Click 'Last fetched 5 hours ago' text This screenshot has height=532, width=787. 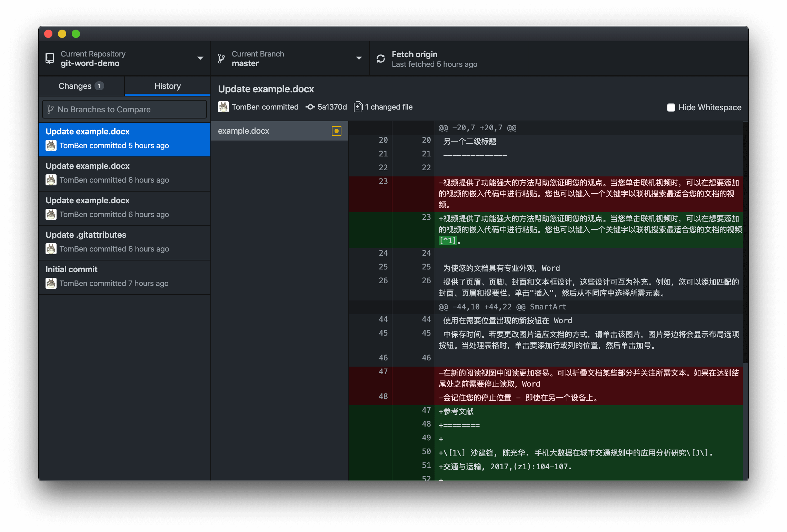pyautogui.click(x=435, y=64)
